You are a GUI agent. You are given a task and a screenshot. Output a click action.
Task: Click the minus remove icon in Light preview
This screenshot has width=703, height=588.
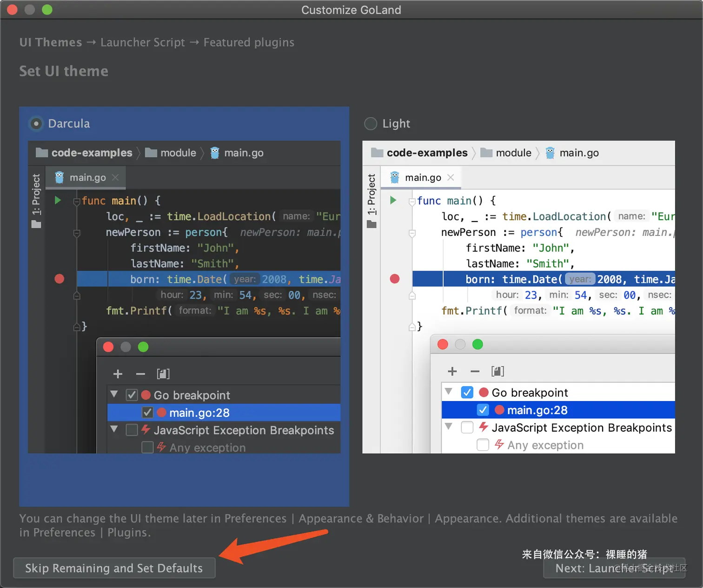(x=475, y=371)
